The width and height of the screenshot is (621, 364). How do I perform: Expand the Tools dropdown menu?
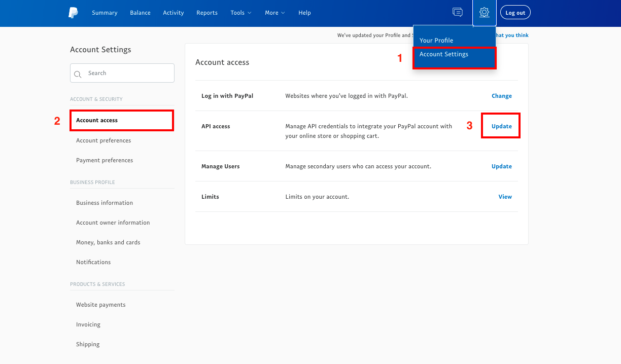click(241, 13)
